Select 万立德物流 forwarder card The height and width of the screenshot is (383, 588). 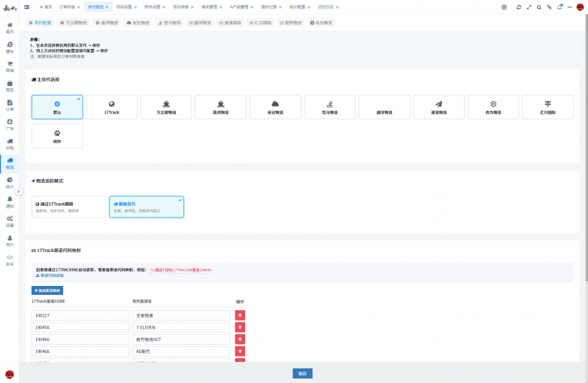coord(166,108)
